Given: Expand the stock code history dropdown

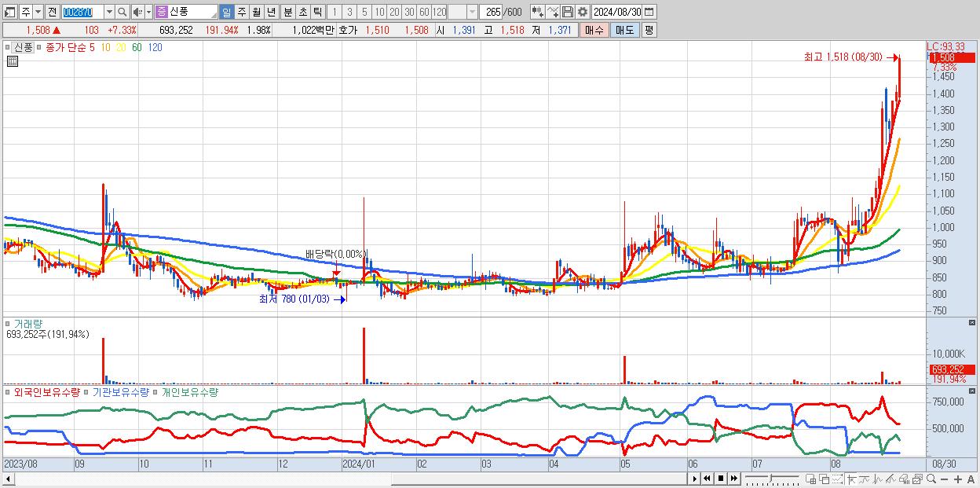Looking at the screenshot, I should point(109,12).
